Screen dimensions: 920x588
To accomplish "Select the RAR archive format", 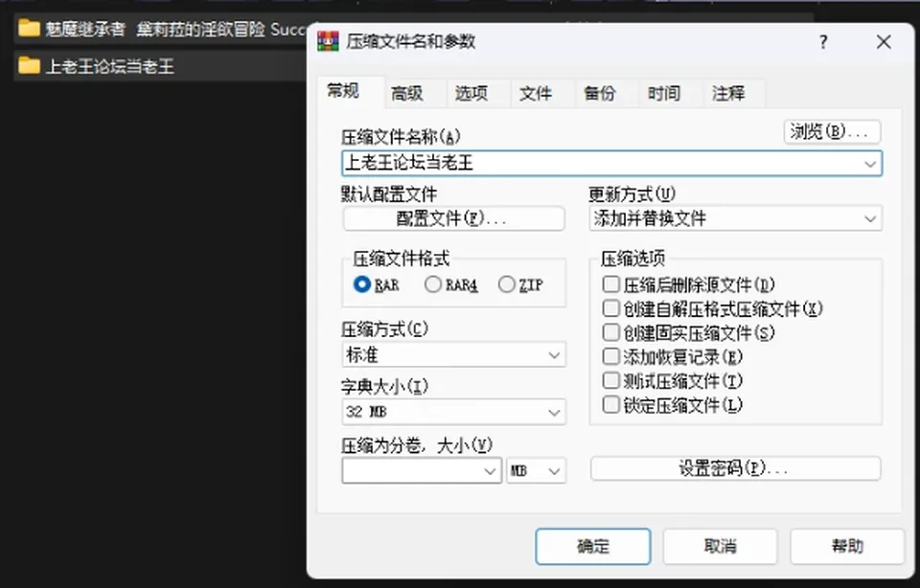I will coord(362,284).
